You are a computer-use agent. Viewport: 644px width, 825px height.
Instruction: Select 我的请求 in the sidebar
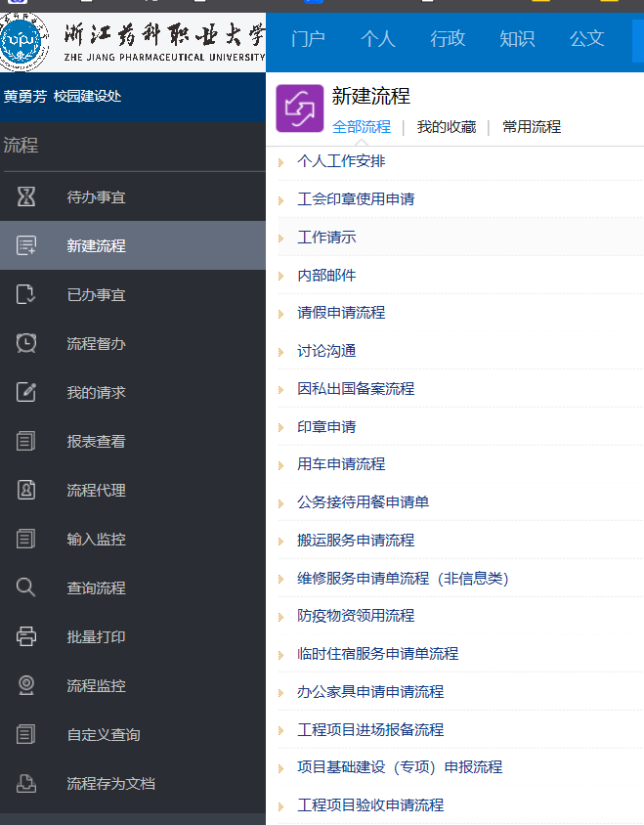pos(96,393)
